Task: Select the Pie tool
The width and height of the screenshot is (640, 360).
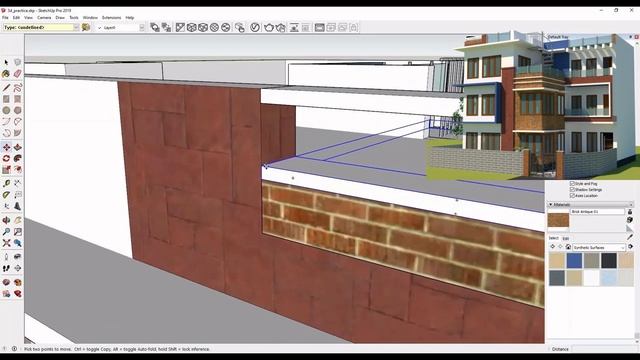Action: [x=18, y=133]
